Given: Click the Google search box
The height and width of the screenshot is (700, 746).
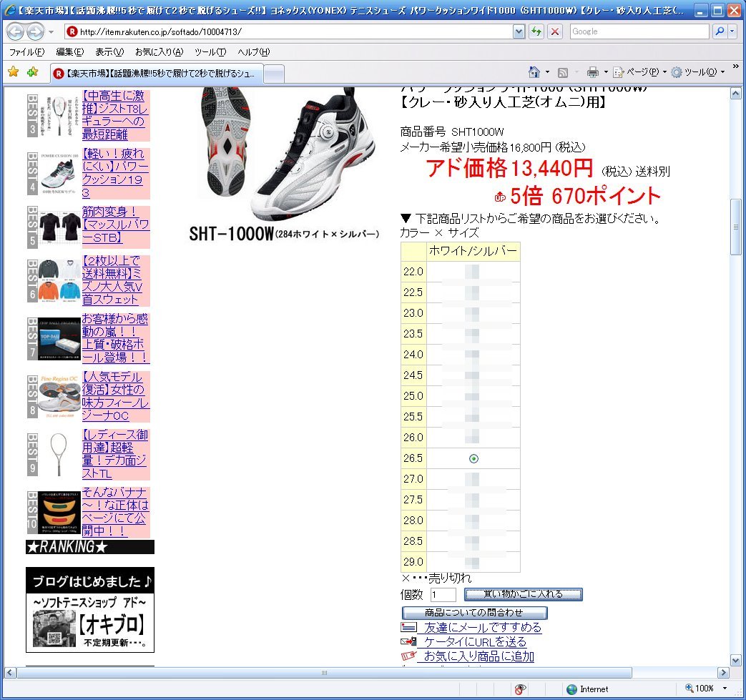Looking at the screenshot, I should pos(639,31).
